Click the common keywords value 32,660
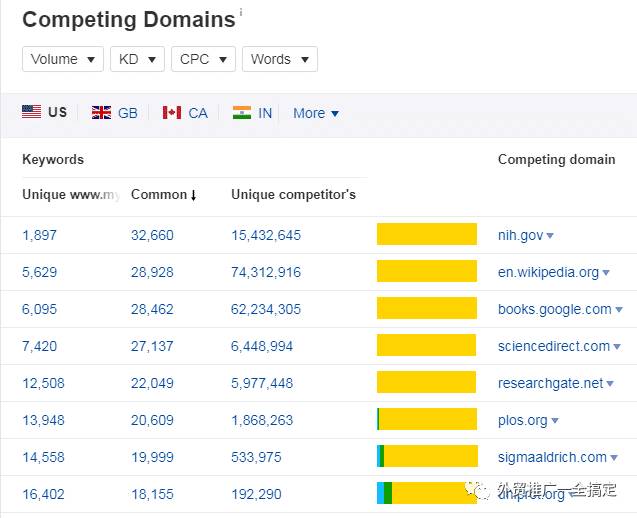Image resolution: width=637 pixels, height=518 pixels. click(152, 235)
